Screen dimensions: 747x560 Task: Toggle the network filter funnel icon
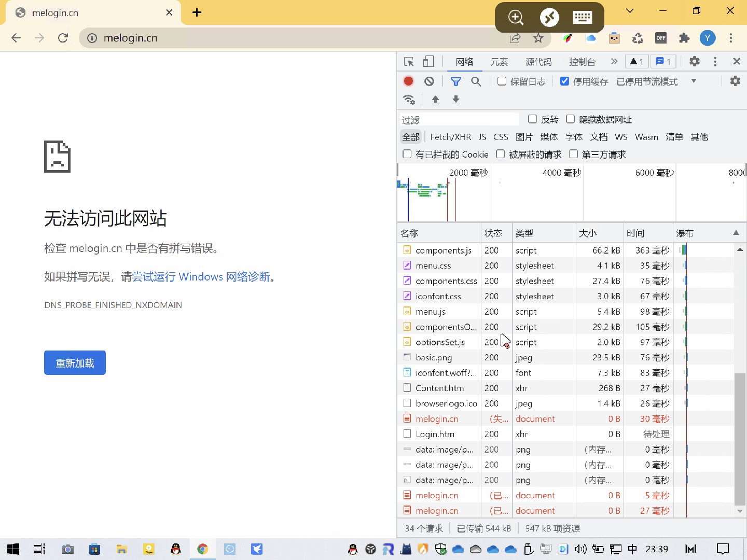[x=455, y=81]
